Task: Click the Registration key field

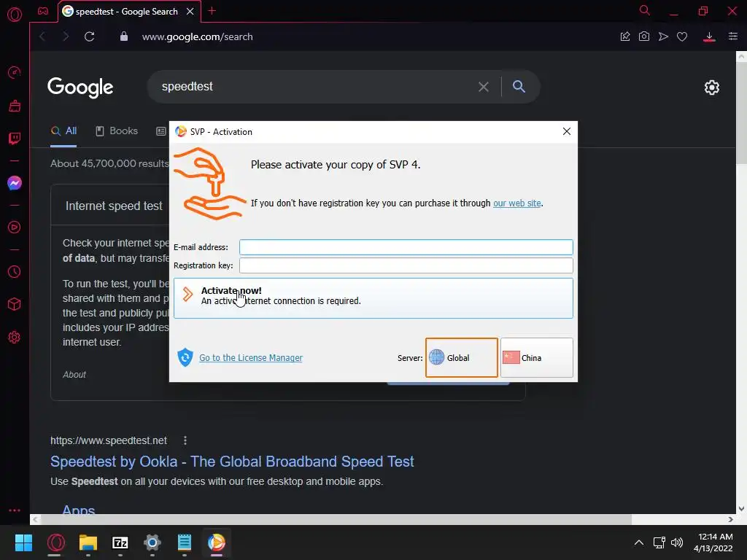Action: (406, 265)
